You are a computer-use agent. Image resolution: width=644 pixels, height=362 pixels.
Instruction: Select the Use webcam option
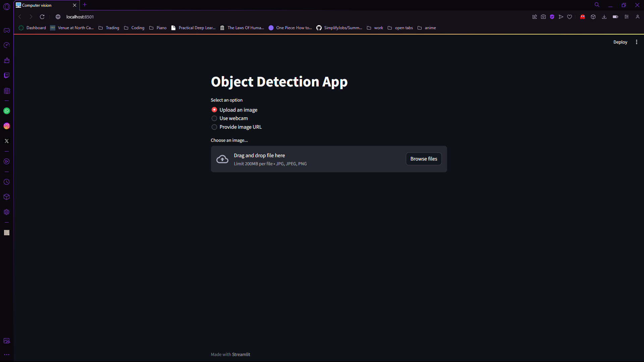[214, 118]
